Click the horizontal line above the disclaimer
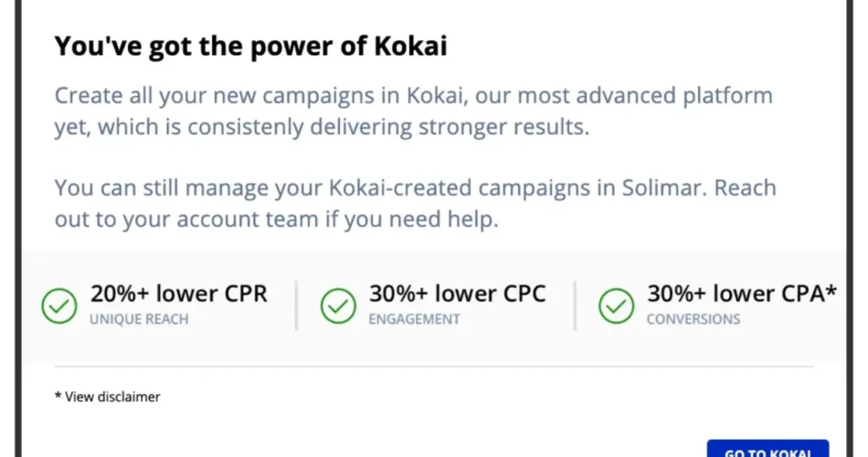Image resolution: width=868 pixels, height=457 pixels. 434,367
